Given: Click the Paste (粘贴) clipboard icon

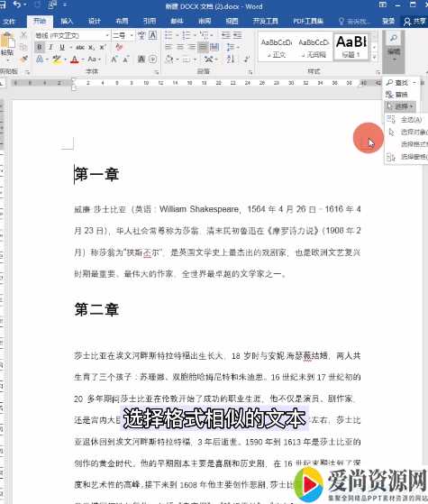Looking at the screenshot, I should coord(7,41).
